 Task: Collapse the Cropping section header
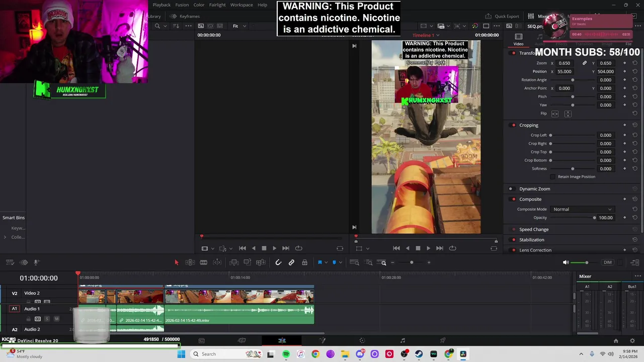click(529, 125)
